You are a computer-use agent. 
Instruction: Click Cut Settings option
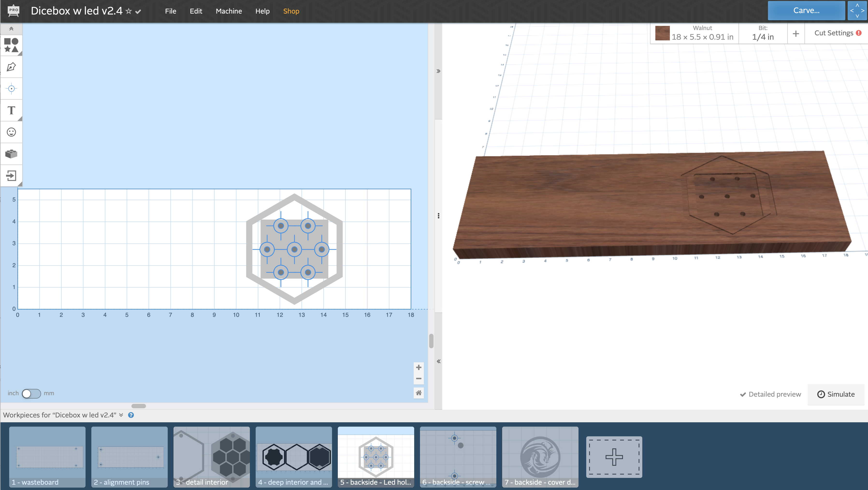tap(834, 33)
